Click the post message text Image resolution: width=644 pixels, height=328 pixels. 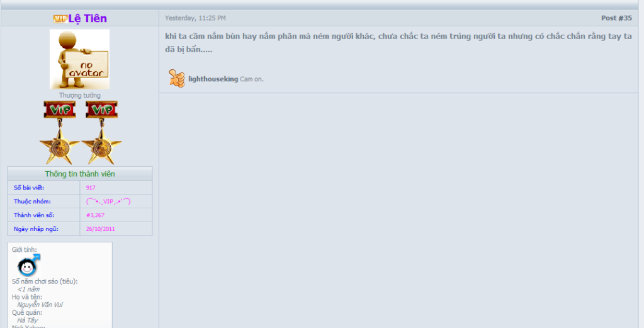point(398,43)
